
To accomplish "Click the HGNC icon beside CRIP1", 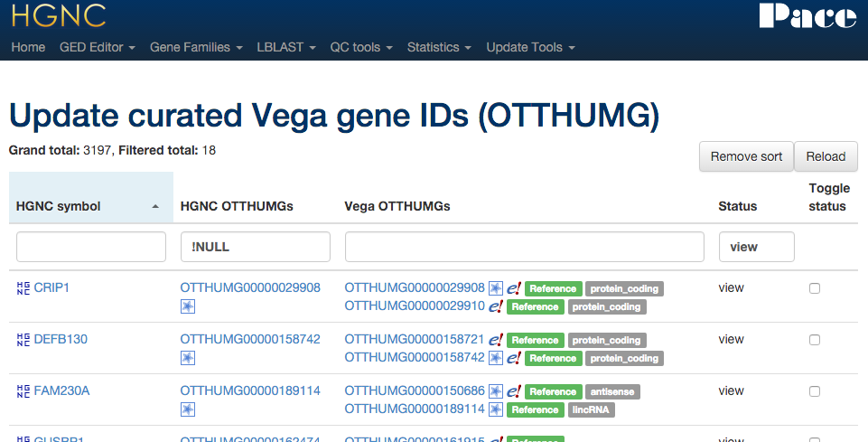I will click(23, 288).
